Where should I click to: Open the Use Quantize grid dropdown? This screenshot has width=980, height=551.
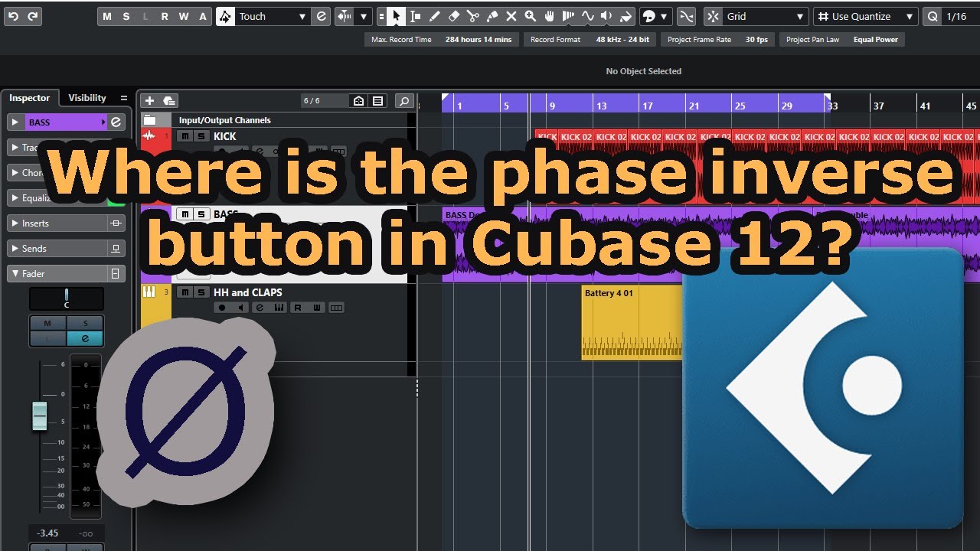point(866,16)
